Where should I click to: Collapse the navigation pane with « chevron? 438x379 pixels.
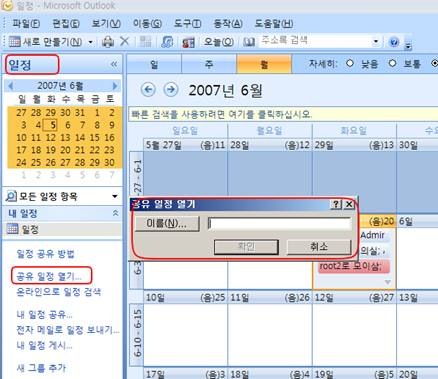(x=114, y=64)
